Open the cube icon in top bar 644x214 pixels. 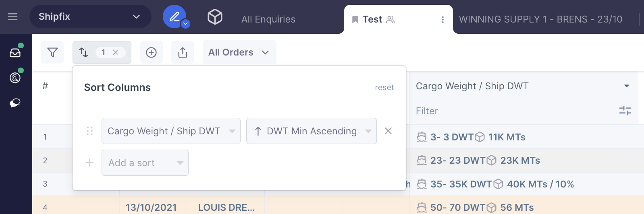(215, 17)
